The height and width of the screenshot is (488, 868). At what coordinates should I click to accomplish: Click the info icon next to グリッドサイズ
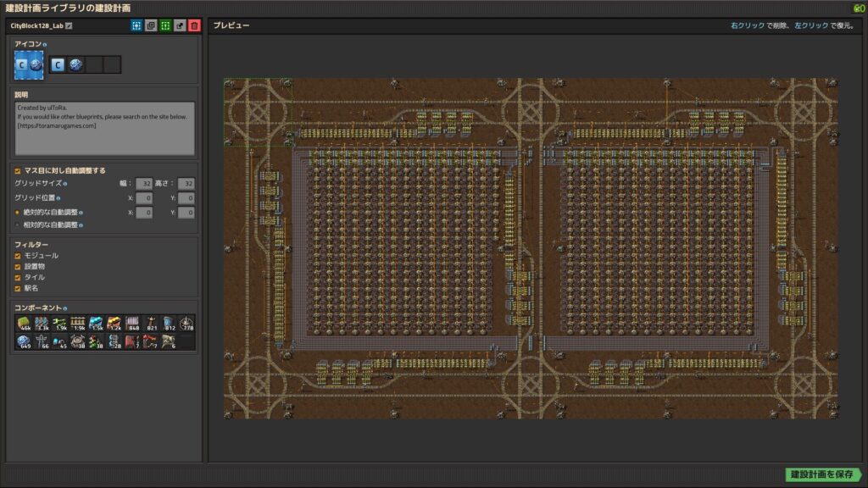click(x=65, y=184)
